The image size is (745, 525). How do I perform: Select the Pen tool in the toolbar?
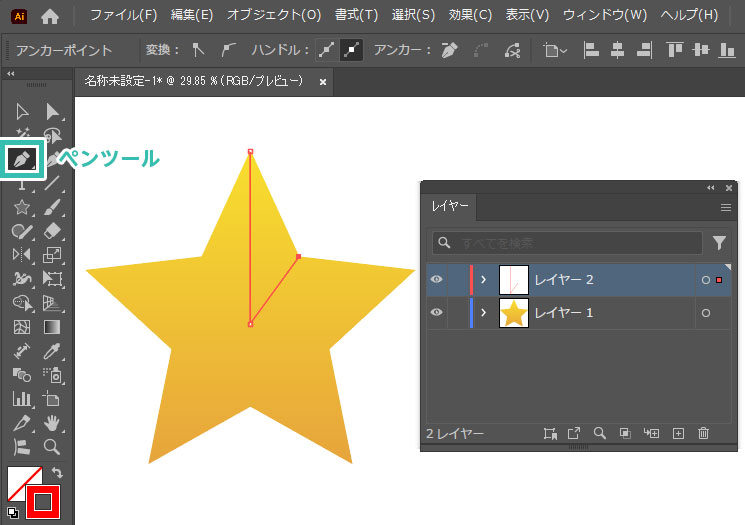(x=22, y=158)
